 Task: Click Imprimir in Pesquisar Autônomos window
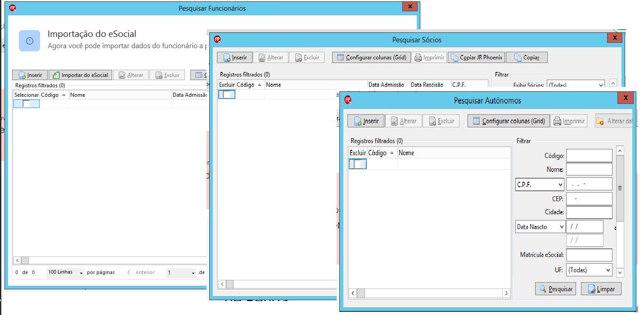569,121
